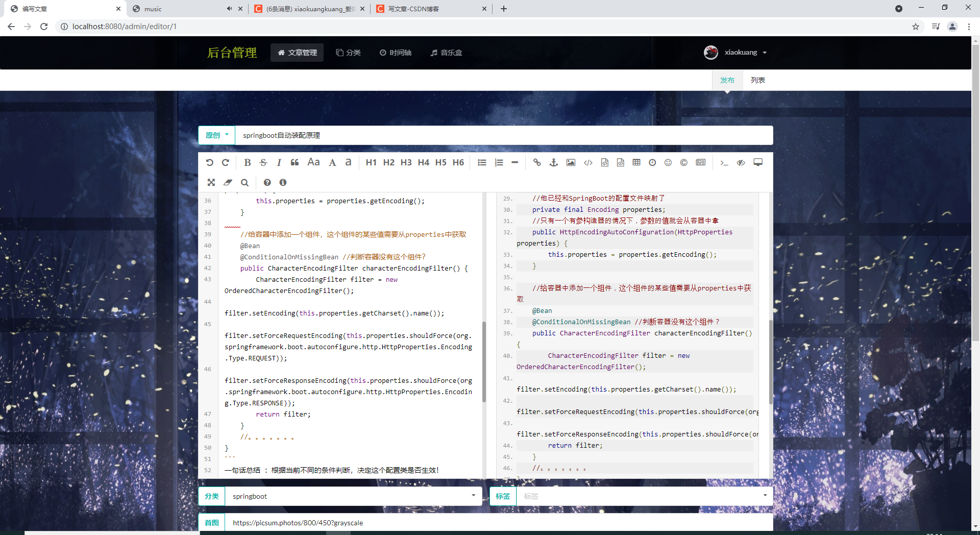Viewport: 980px width, 535px height.
Task: Click the article title input field
Action: 504,135
